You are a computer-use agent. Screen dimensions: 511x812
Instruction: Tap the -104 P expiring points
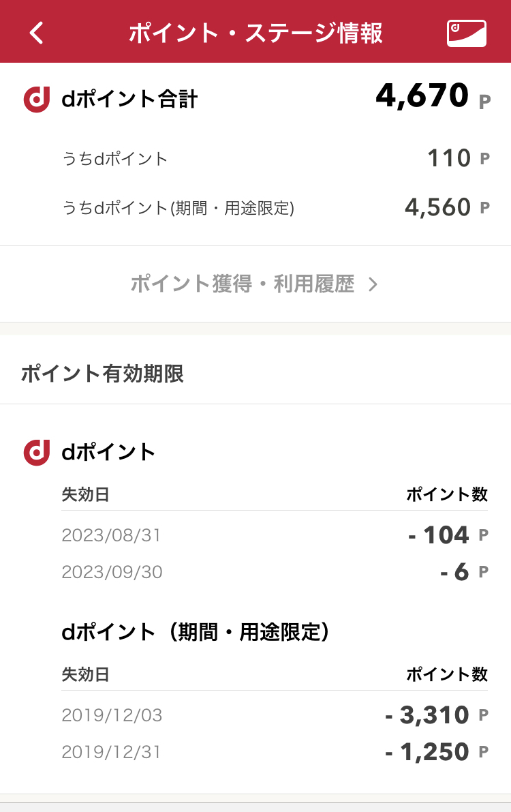[439, 535]
